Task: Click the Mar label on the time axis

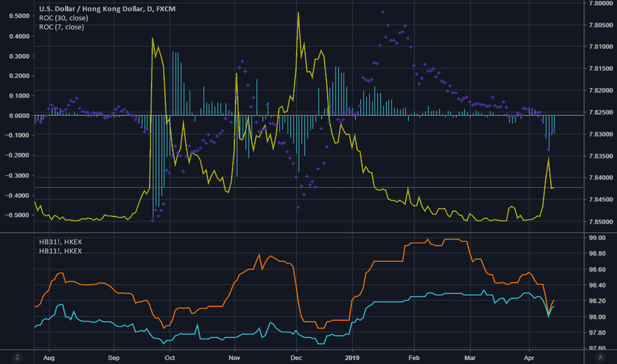Action: pos(470,357)
